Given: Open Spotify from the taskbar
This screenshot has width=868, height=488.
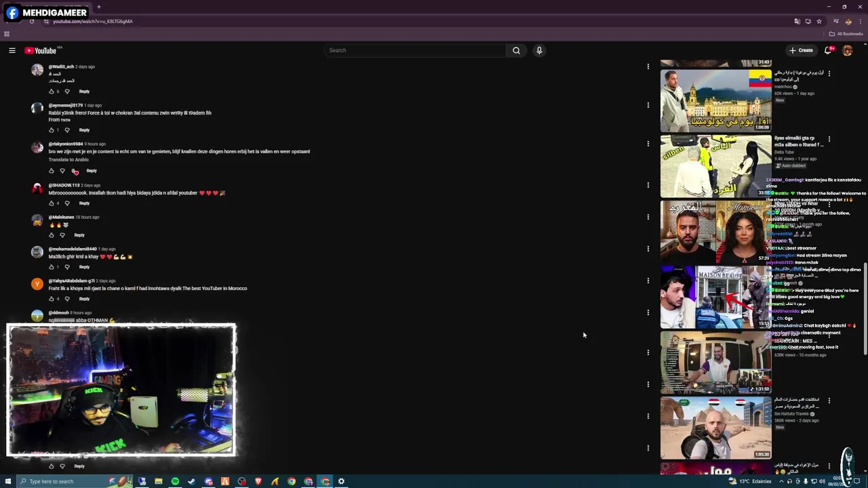Looking at the screenshot, I should click(x=175, y=481).
